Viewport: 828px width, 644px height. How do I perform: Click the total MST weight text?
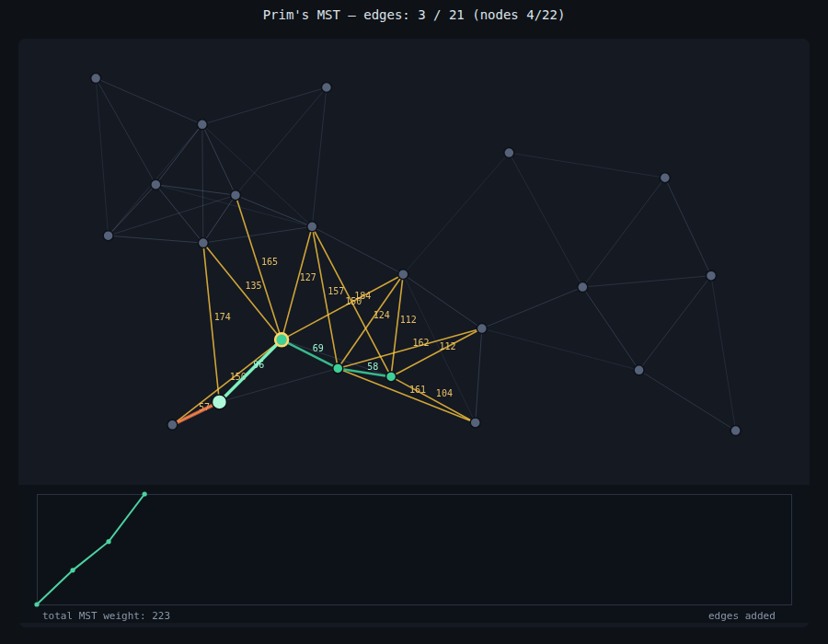pos(106,615)
